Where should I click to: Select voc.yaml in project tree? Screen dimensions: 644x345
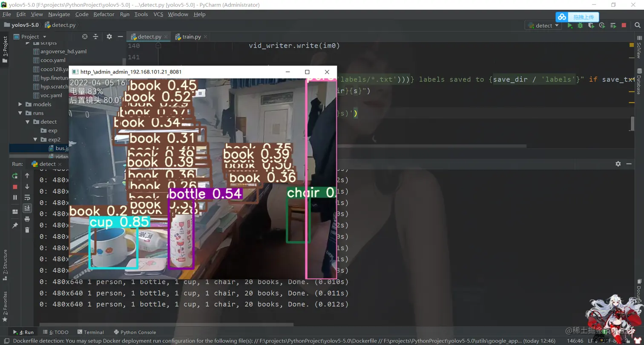48,95
